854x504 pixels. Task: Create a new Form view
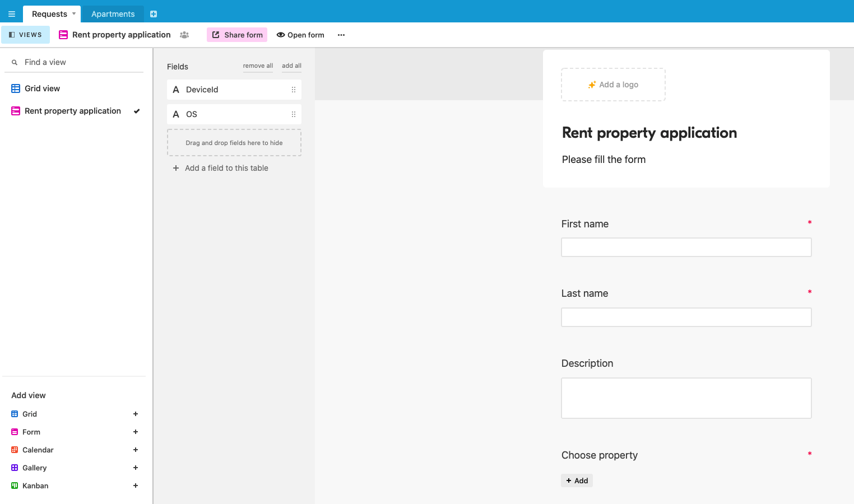[75, 432]
